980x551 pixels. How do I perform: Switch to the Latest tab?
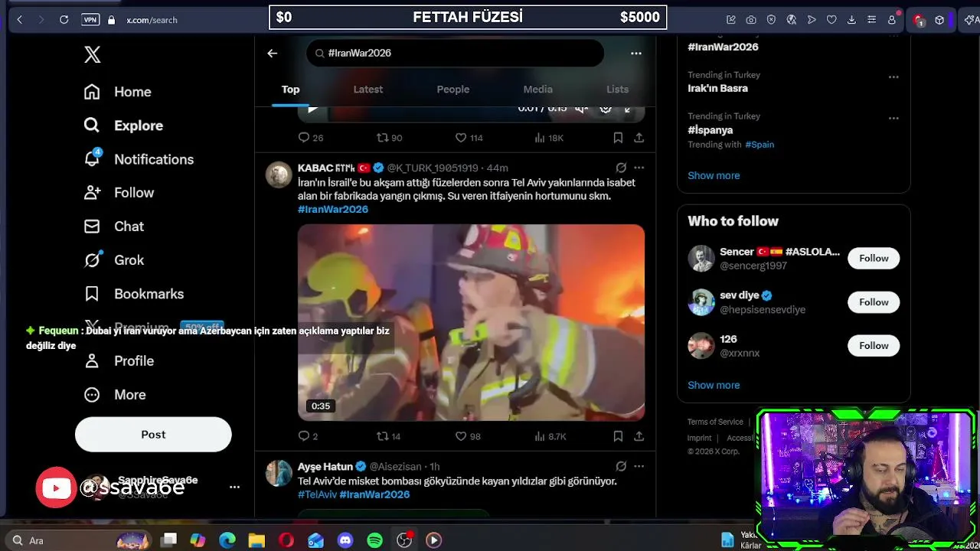368,90
